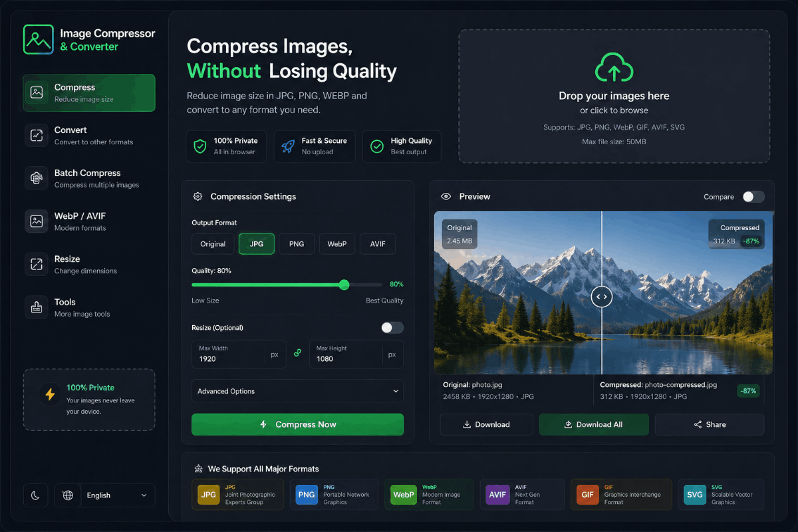
Task: Click the WebP / AVIF sidebar icon
Action: (37, 221)
